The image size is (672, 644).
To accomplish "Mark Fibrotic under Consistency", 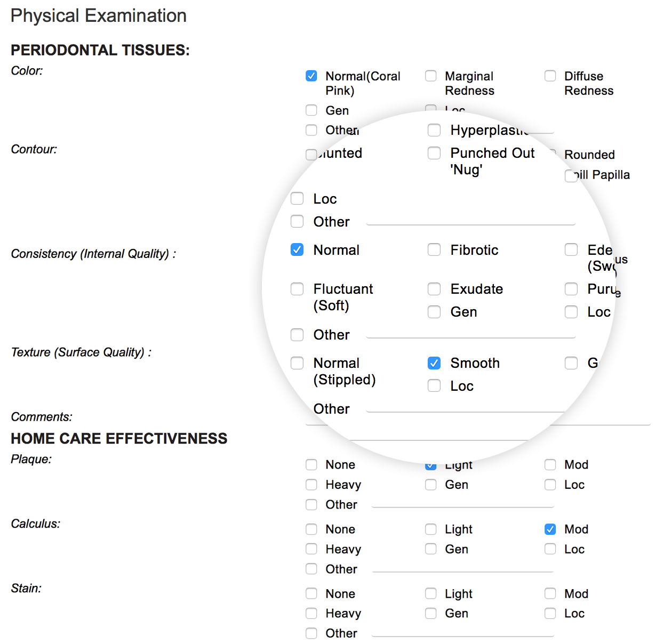I will point(434,250).
